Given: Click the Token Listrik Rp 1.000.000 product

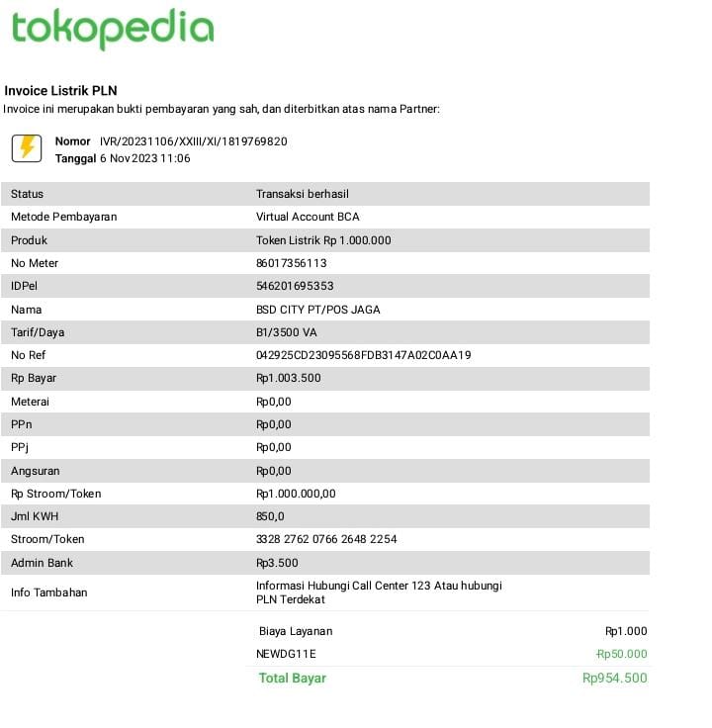Looking at the screenshot, I should (323, 240).
